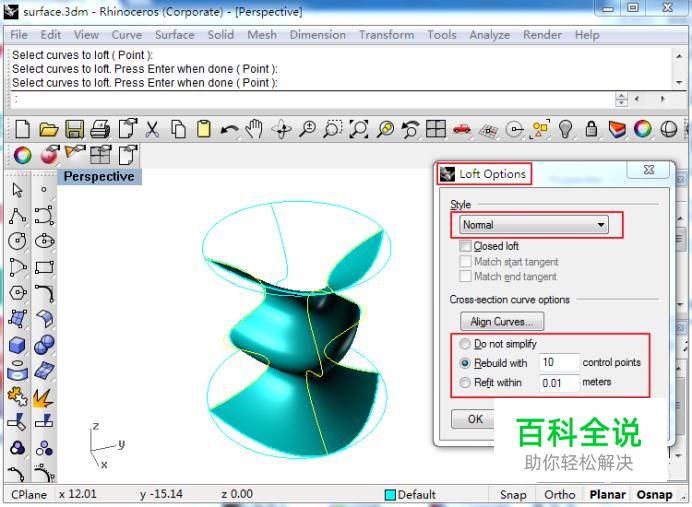692x507 pixels.
Task: Click the Align Curves button
Action: [502, 321]
